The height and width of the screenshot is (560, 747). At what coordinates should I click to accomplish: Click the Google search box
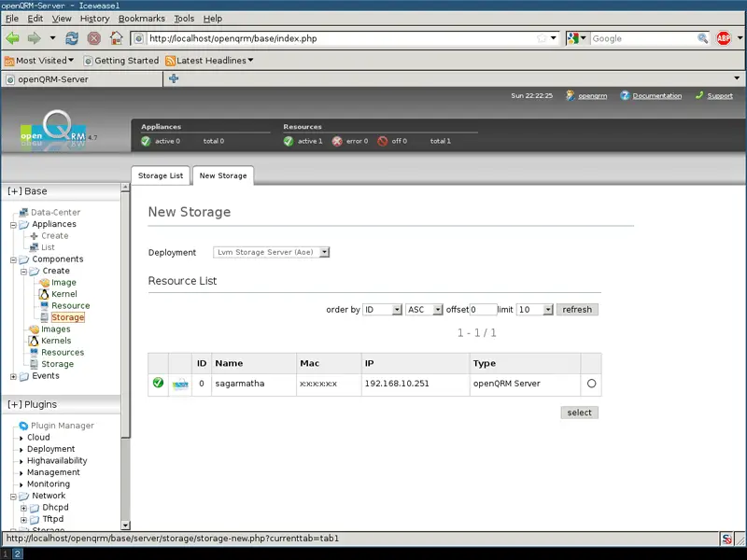click(x=643, y=38)
